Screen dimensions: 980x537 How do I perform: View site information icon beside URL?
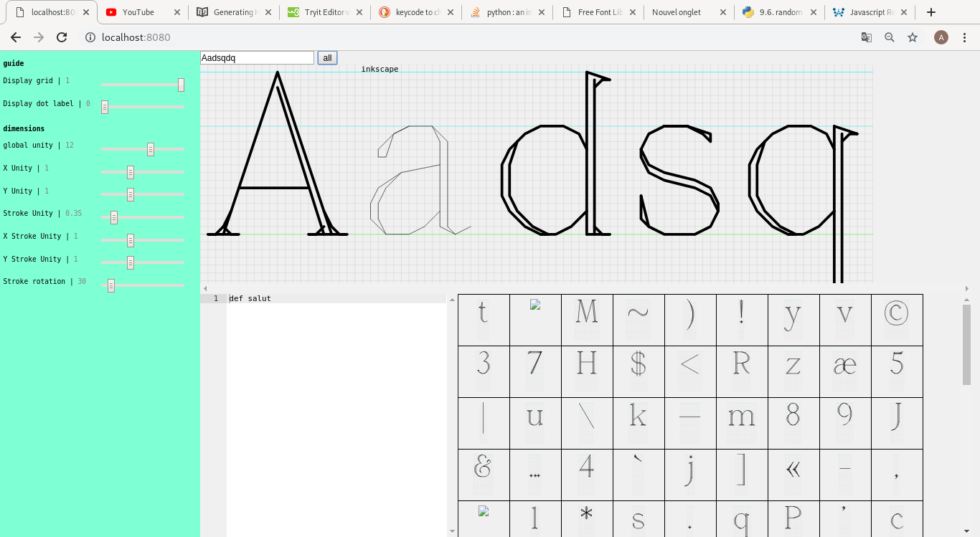(x=90, y=38)
